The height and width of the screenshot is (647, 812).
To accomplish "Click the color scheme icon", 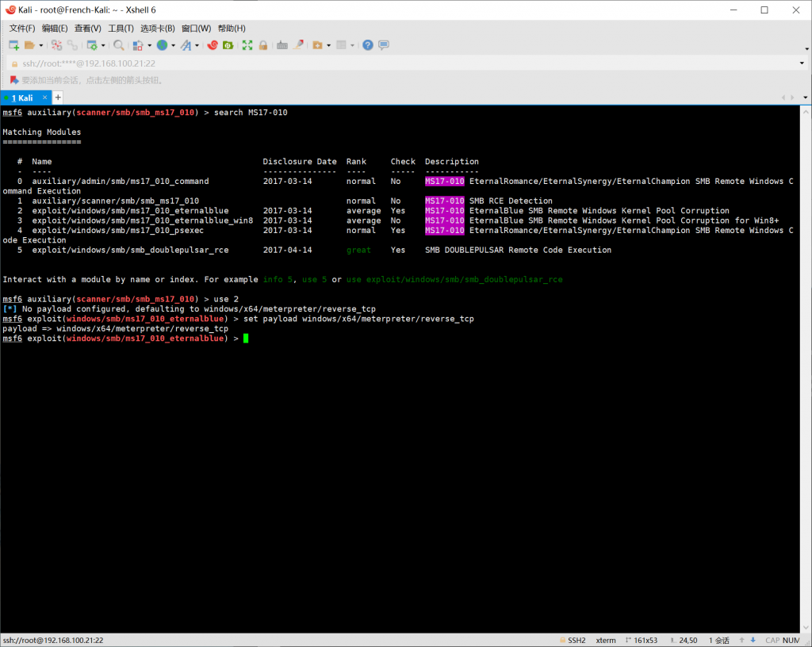I will [138, 45].
